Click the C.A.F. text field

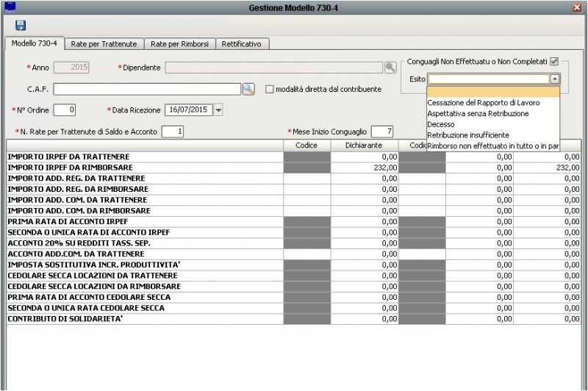(147, 89)
